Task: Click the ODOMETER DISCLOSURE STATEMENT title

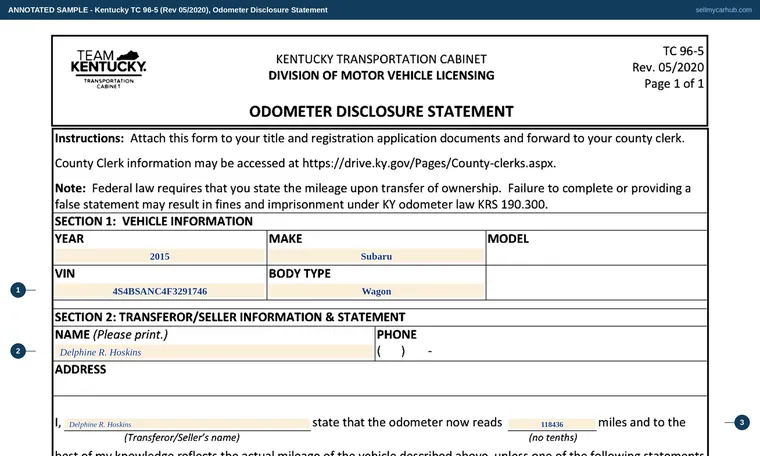Action: coord(381,111)
